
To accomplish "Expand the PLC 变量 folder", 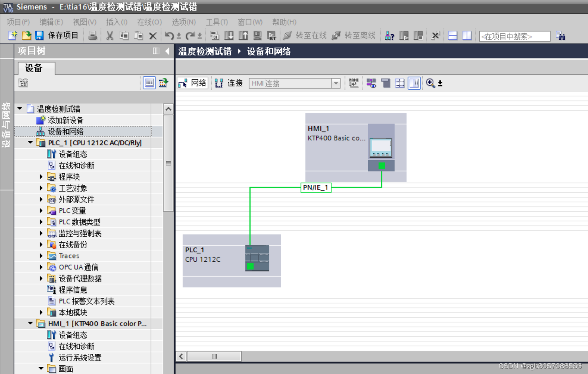I will 41,211.
